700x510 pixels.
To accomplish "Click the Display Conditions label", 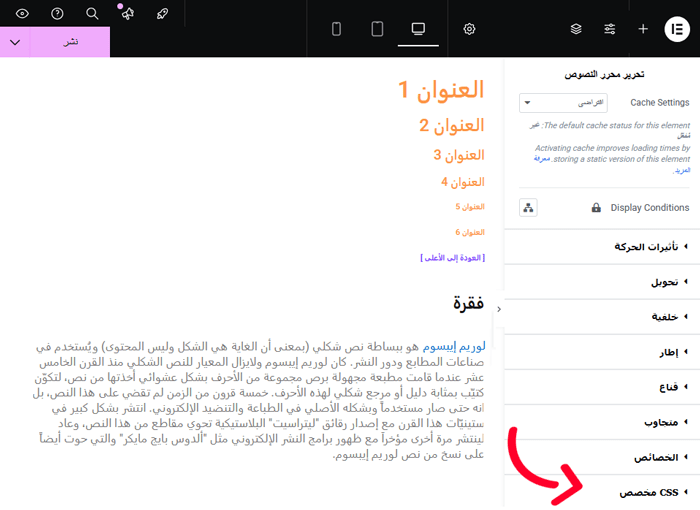I will click(x=650, y=208).
